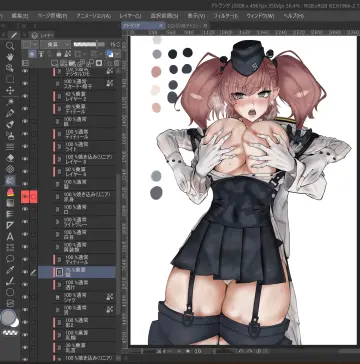The height and width of the screenshot is (364, 360).
Task: Close the active アトランタ document tab
Action: point(161,25)
